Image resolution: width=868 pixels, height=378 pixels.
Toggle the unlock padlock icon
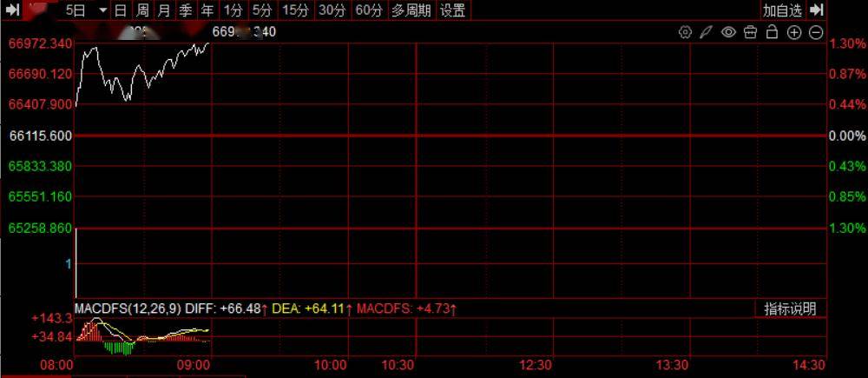[772, 32]
